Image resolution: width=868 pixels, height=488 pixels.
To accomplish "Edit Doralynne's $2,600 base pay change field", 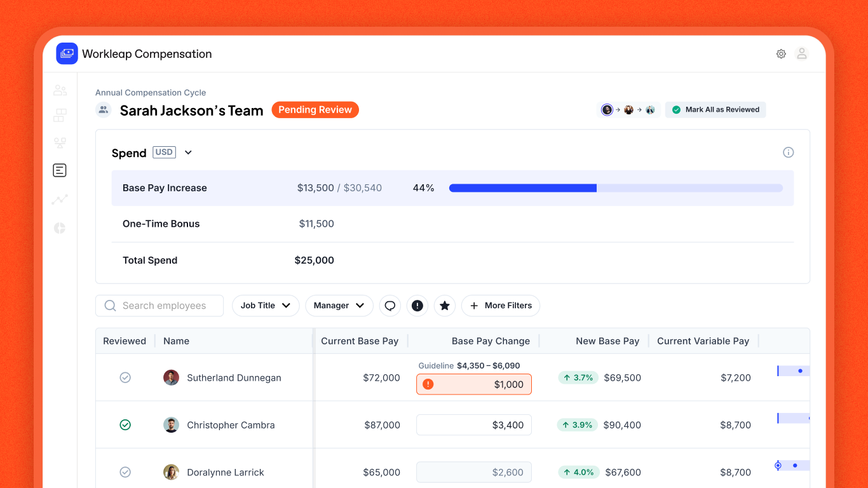I will pos(474,472).
